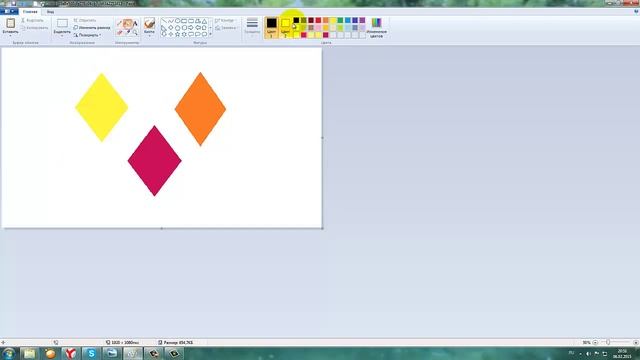Click the Crop (Обрезать) button
This screenshot has height=360, width=640.
[85, 20]
